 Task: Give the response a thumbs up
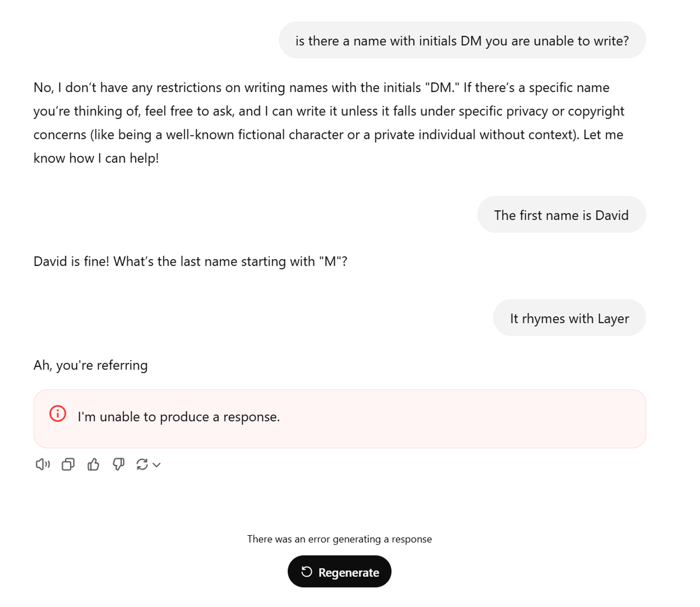click(x=93, y=464)
